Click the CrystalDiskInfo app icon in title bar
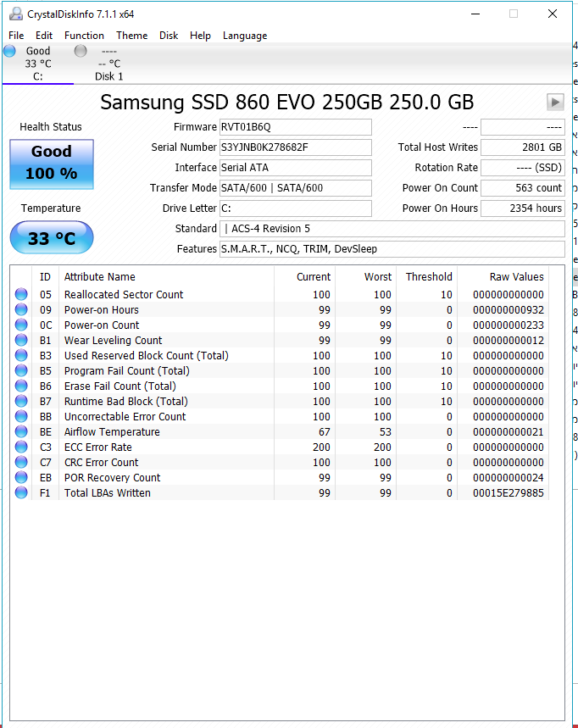Viewport: 578px width, 728px height. pos(16,14)
